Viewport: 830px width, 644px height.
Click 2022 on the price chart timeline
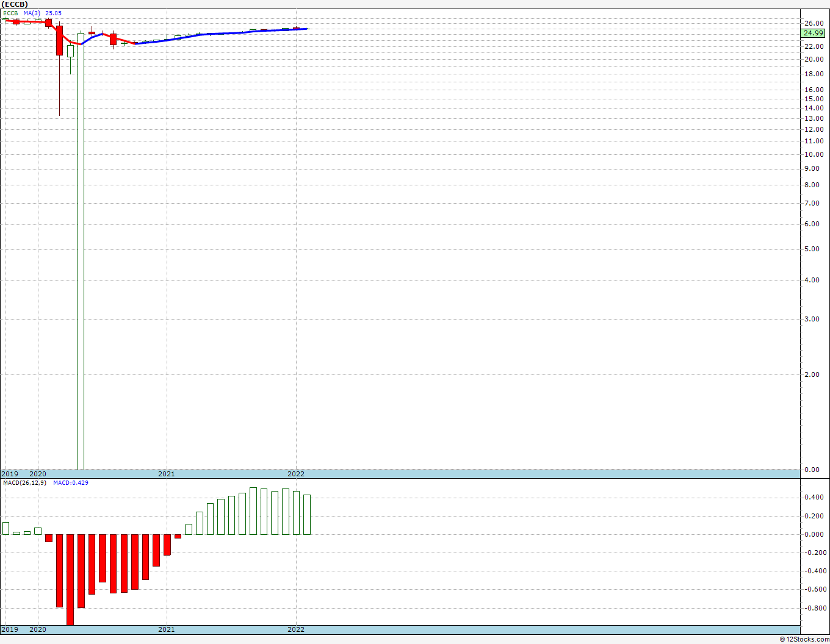(x=296, y=474)
